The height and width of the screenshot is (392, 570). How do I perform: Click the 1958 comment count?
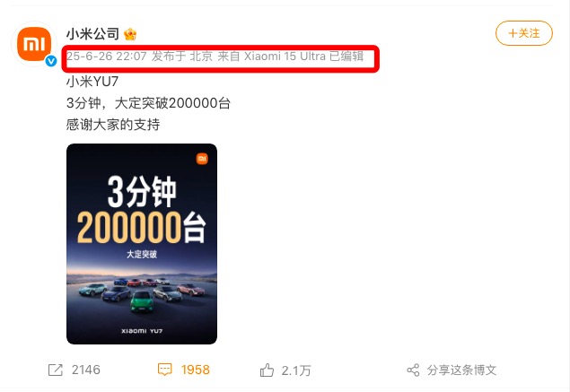[x=196, y=370]
